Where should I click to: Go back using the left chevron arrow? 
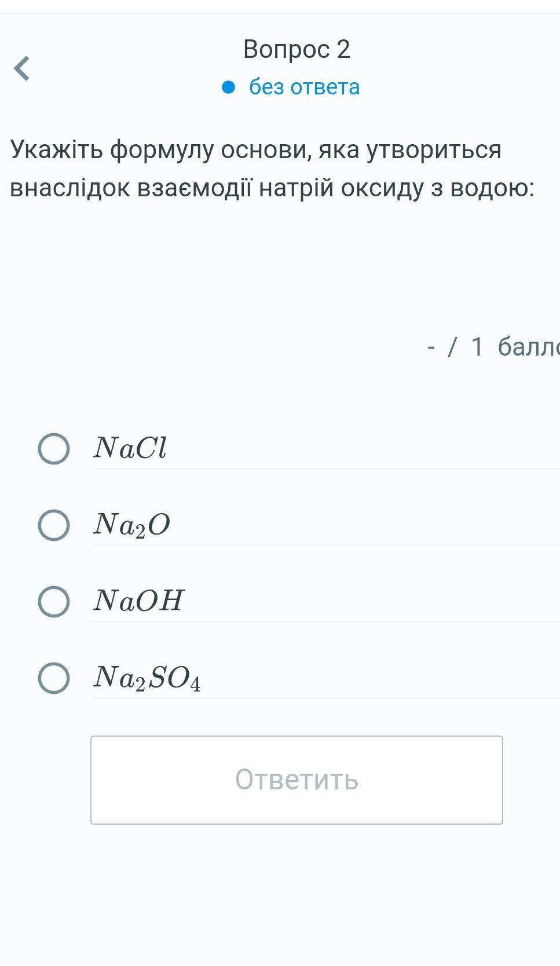point(22,68)
